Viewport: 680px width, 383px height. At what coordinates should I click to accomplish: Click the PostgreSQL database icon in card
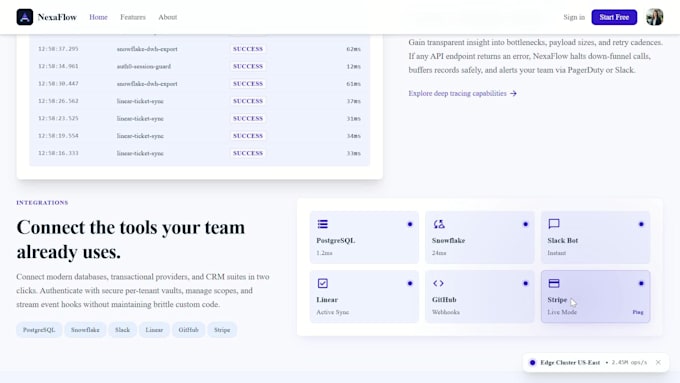[323, 224]
